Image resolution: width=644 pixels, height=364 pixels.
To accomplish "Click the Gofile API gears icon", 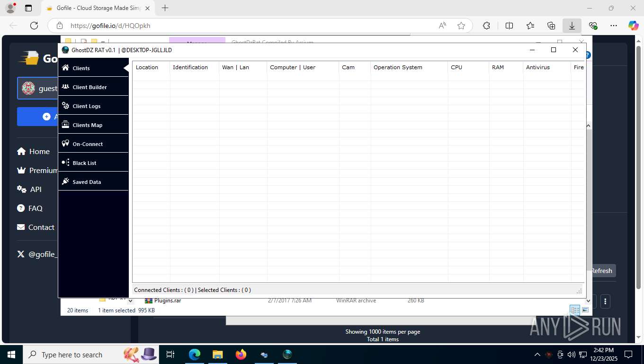I will [x=21, y=189].
